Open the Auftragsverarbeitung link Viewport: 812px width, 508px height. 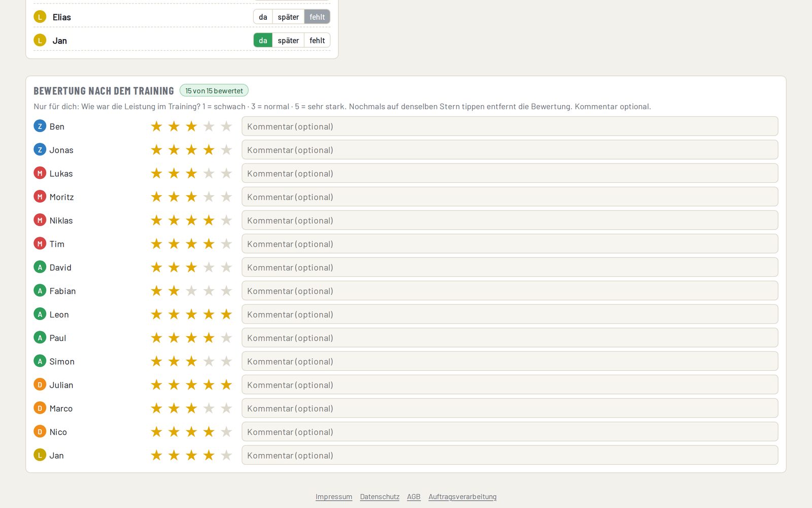pos(462,497)
